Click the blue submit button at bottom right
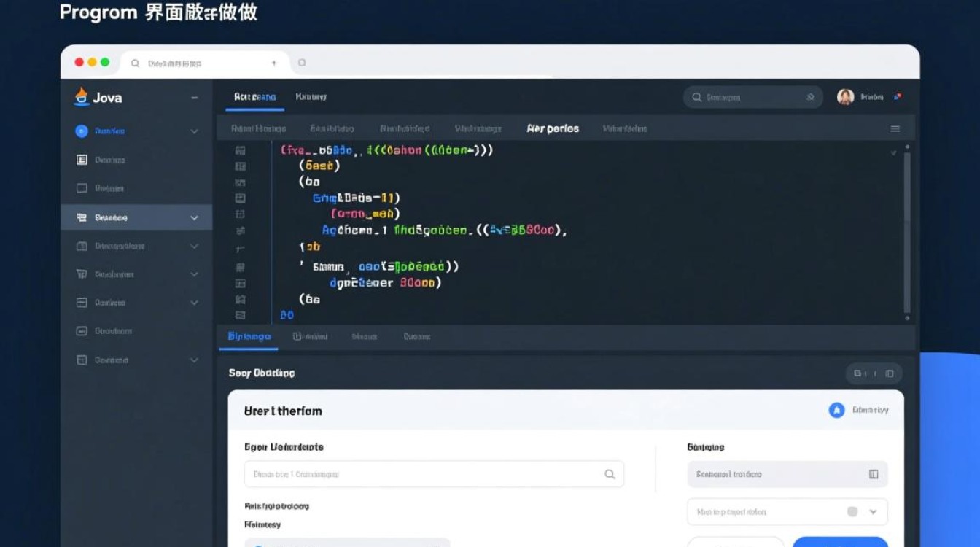 click(x=840, y=543)
